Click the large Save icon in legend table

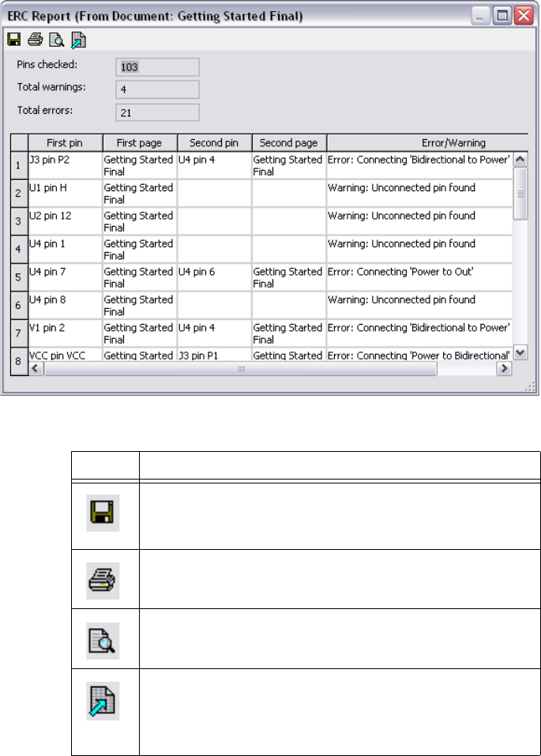pyautogui.click(x=103, y=513)
